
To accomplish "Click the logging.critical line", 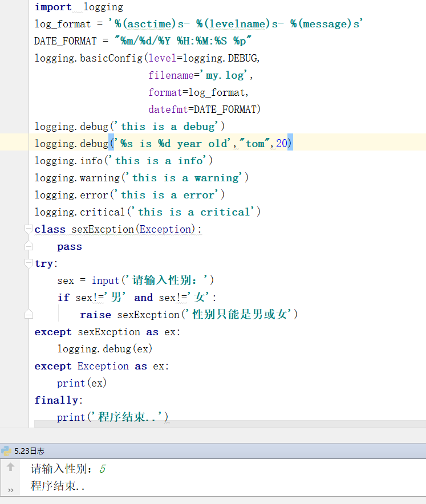I will 148,212.
